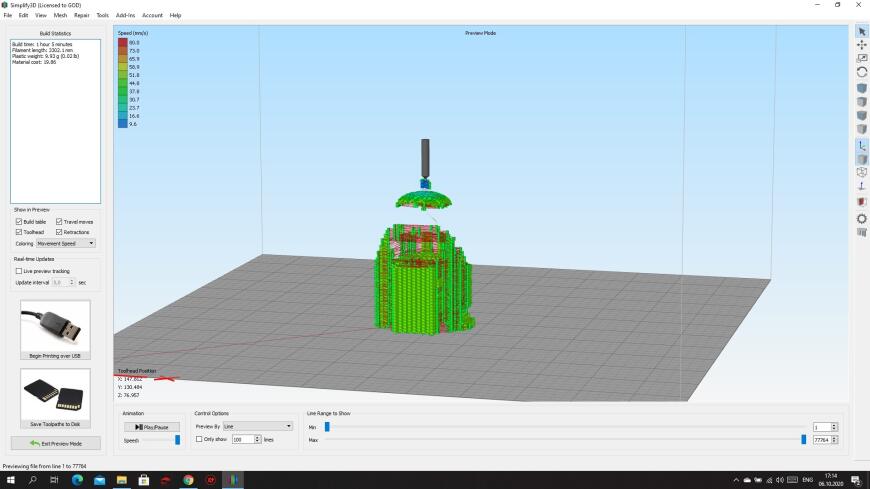This screenshot has width=870, height=489.
Task: Open the Add-Ins menu
Action: (x=125, y=16)
